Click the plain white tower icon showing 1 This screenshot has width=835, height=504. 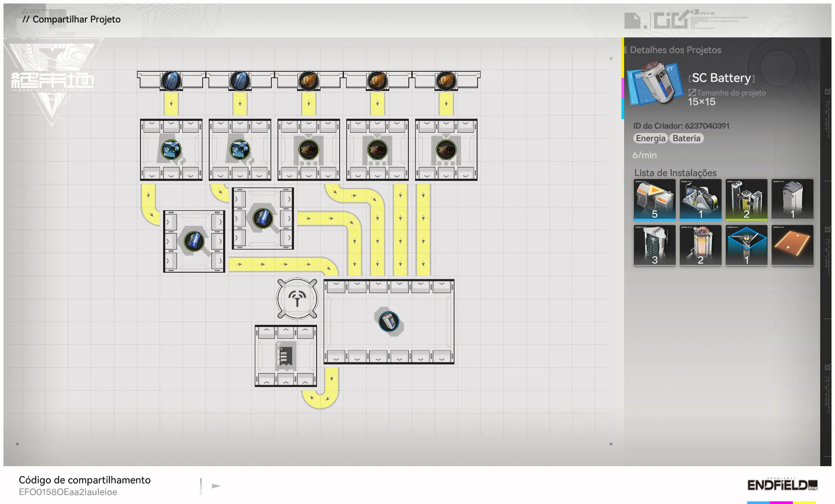[x=792, y=200]
